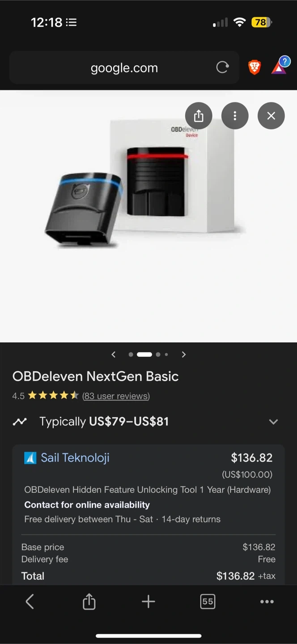The height and width of the screenshot is (644, 297).
Task: Open the 83 user reviews link
Action: tap(116, 396)
